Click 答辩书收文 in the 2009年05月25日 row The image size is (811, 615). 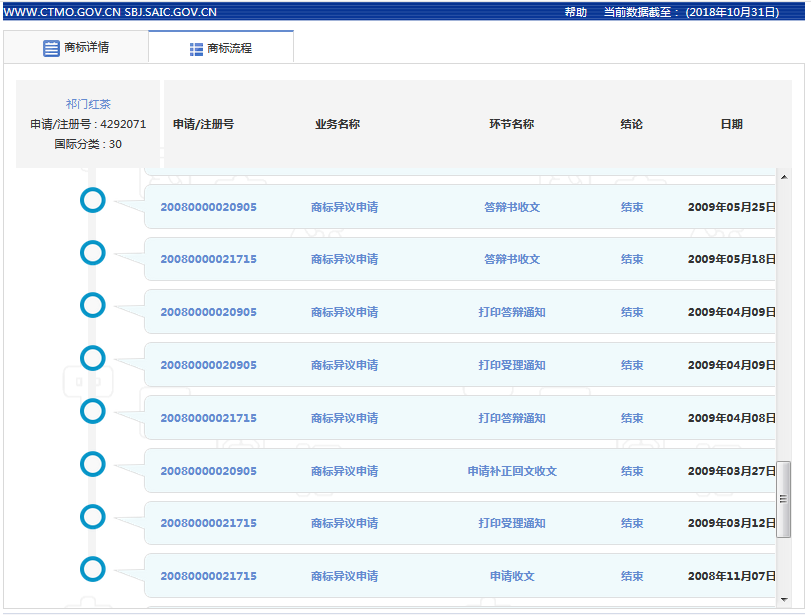tap(512, 207)
